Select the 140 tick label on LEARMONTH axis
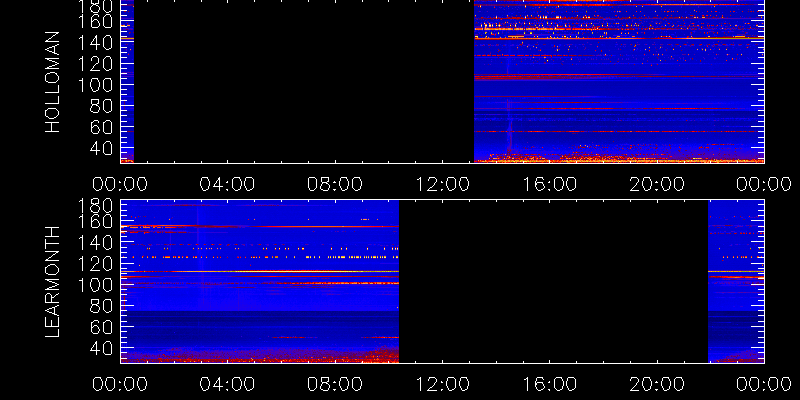800x400 pixels. 96,243
